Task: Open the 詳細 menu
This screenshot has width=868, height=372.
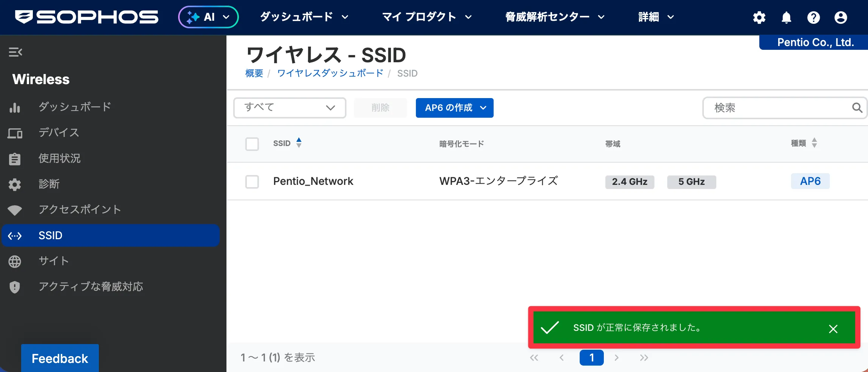Action: tap(656, 17)
